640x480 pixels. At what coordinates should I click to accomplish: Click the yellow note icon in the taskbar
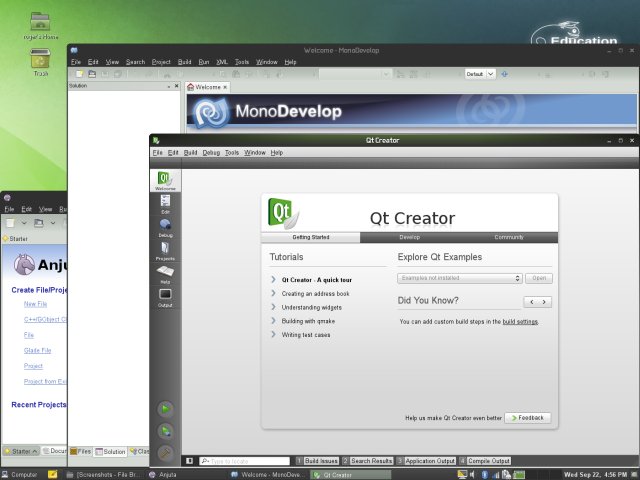click(x=52, y=474)
